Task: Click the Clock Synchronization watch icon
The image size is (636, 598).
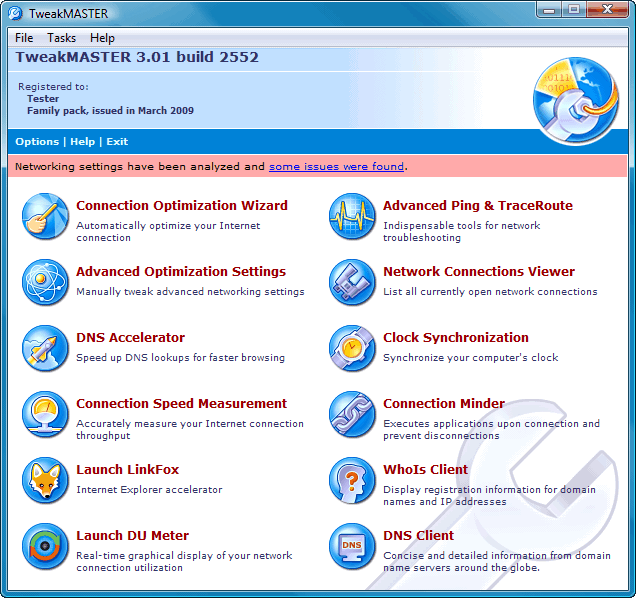Action: coord(352,348)
